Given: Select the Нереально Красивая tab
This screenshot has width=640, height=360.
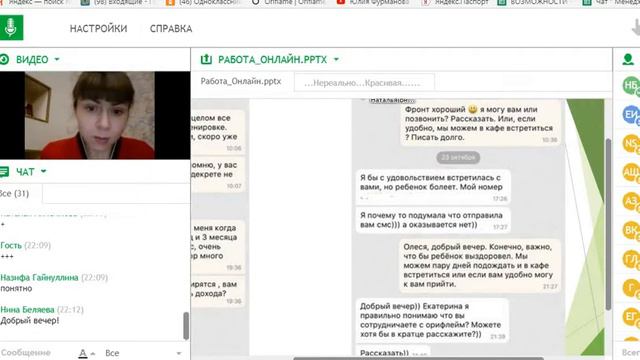Looking at the screenshot, I should coord(364,83).
